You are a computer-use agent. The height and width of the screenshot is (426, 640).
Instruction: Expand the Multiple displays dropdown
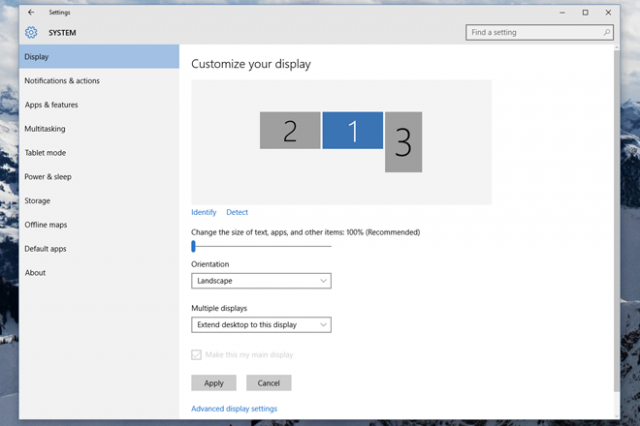click(261, 325)
